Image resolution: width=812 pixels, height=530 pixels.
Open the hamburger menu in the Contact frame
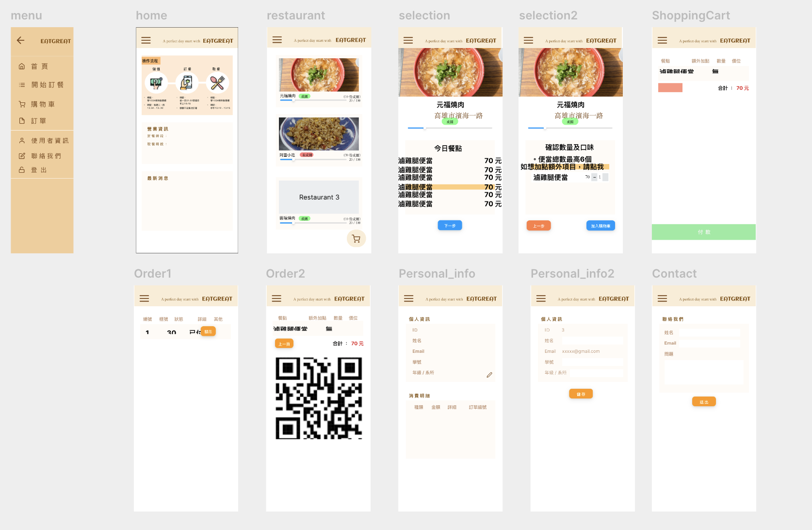coord(662,298)
